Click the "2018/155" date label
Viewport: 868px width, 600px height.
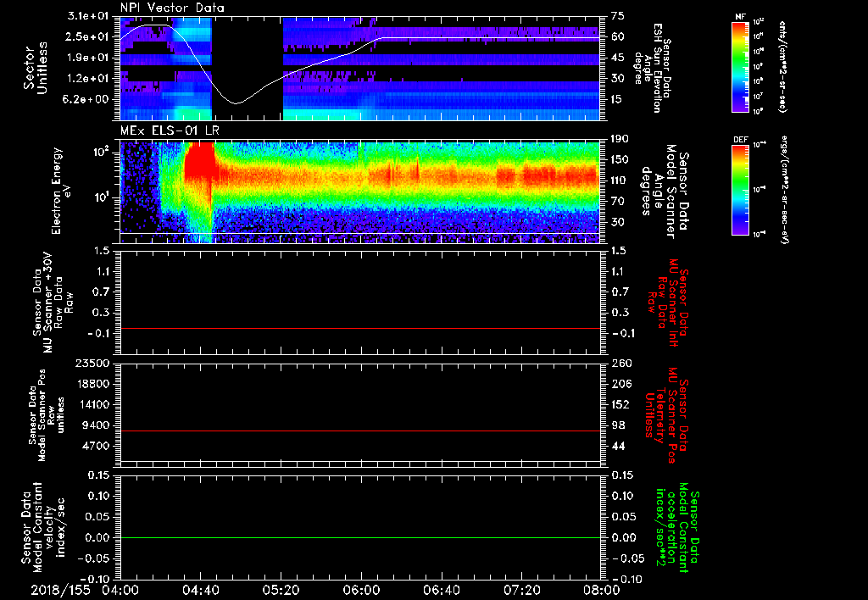pyautogui.click(x=60, y=590)
